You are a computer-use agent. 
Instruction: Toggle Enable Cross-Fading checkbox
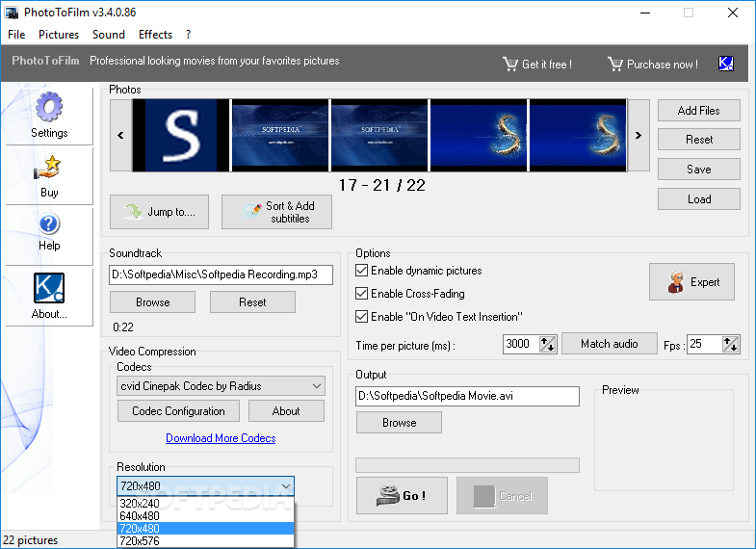click(x=361, y=293)
